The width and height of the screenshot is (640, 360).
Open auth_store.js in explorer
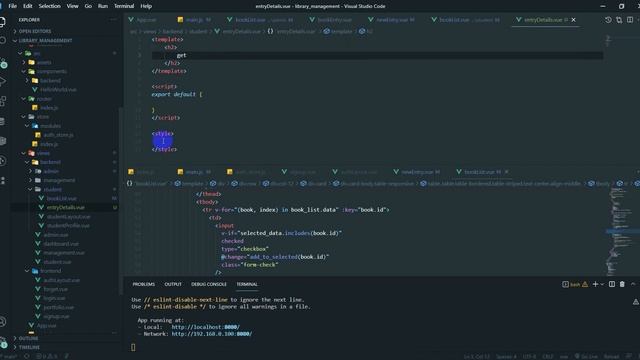58,135
